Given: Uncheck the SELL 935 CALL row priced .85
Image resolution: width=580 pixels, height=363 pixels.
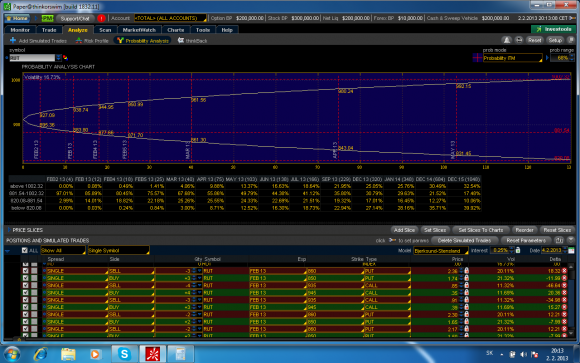Looking at the screenshot, I should tap(26, 285).
